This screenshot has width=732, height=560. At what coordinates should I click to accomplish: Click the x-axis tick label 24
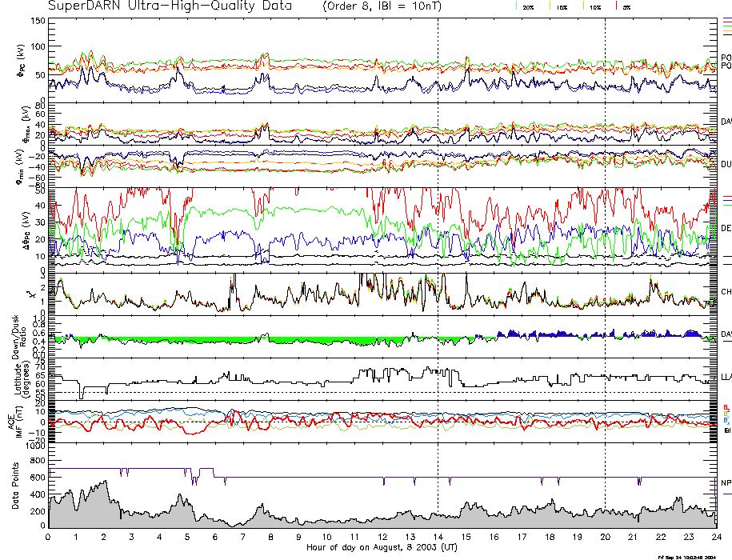pos(715,536)
